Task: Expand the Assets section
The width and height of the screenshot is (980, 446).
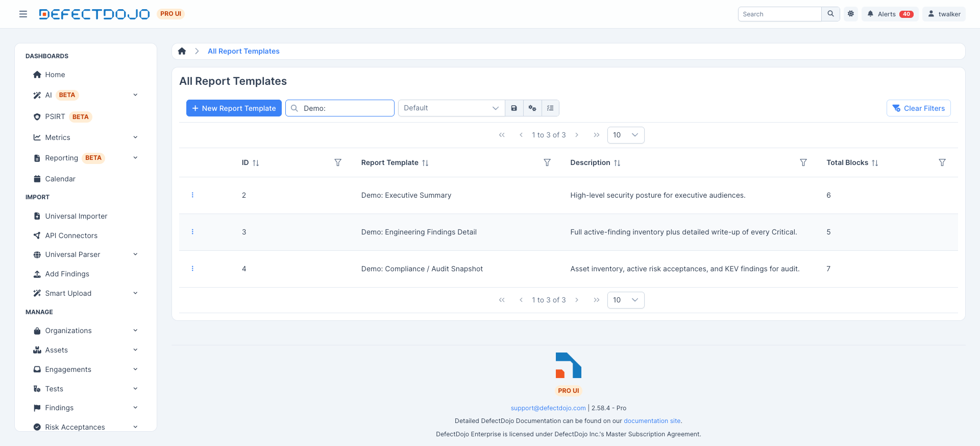Action: 135,350
